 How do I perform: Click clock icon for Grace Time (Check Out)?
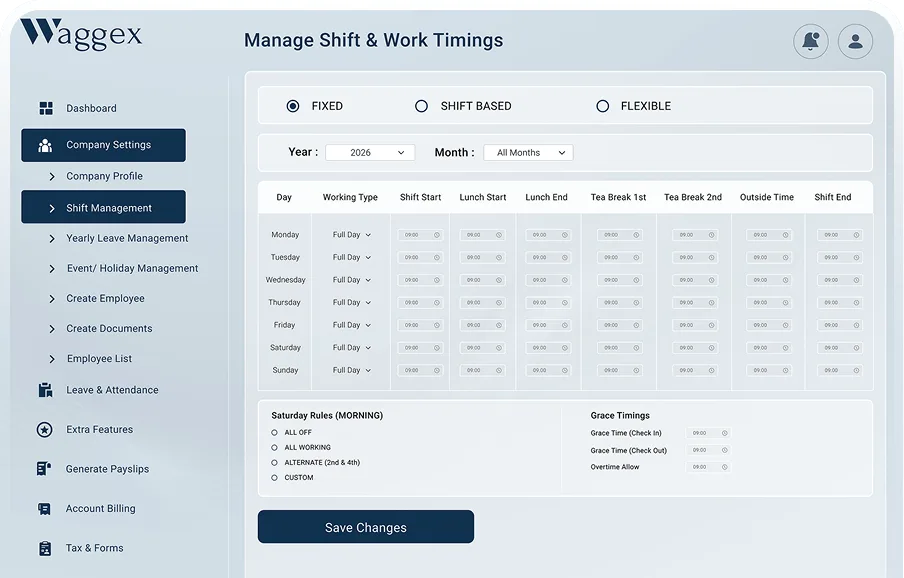pyautogui.click(x=725, y=450)
